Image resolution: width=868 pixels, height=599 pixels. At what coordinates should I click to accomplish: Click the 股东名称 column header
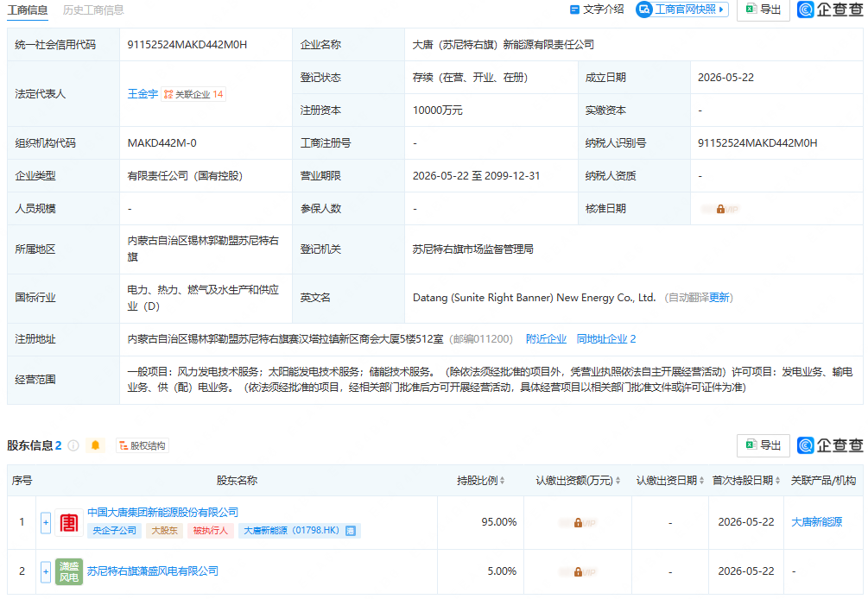tap(237, 481)
